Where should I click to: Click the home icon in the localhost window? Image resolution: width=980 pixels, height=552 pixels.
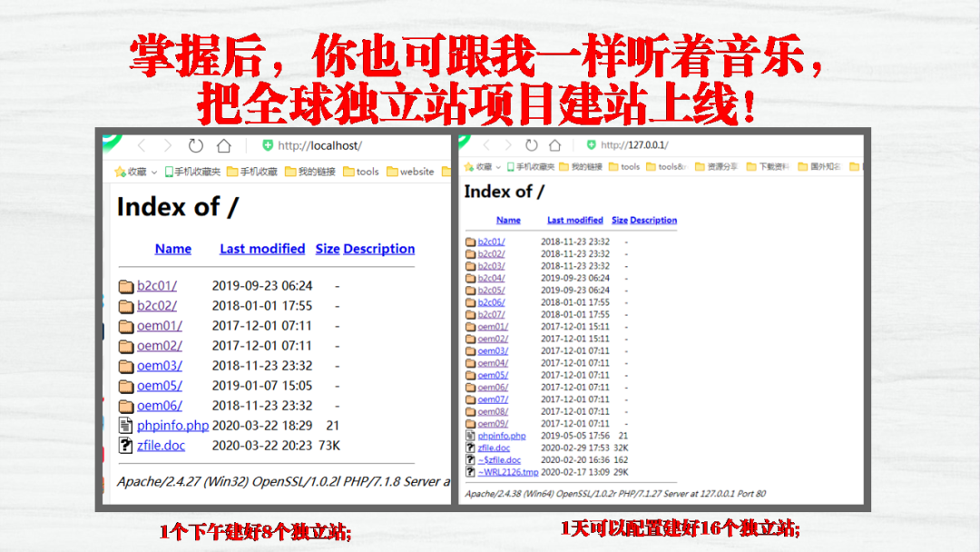(222, 145)
